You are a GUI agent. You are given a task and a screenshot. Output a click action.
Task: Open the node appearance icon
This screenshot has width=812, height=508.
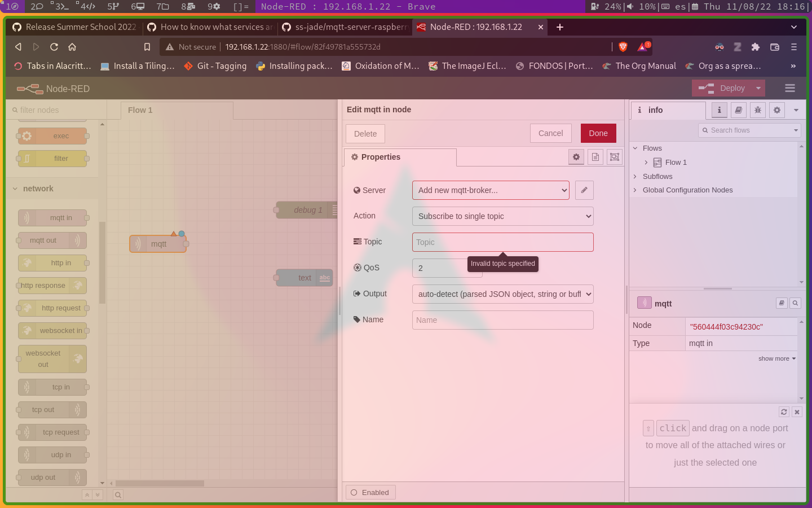(x=614, y=157)
